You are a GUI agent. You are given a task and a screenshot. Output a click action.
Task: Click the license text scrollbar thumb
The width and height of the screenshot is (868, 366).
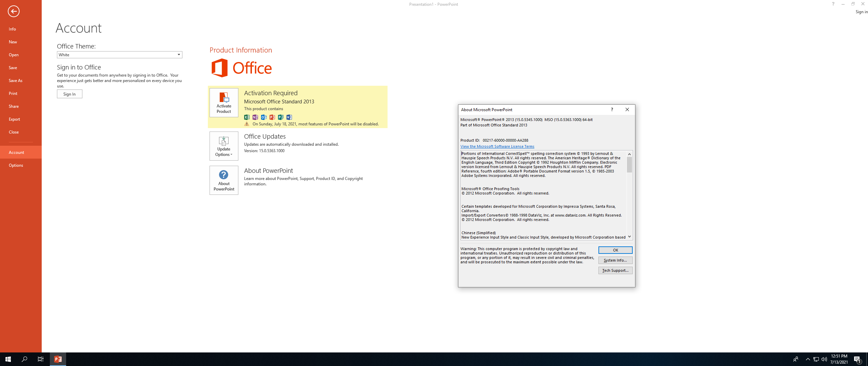(x=630, y=165)
